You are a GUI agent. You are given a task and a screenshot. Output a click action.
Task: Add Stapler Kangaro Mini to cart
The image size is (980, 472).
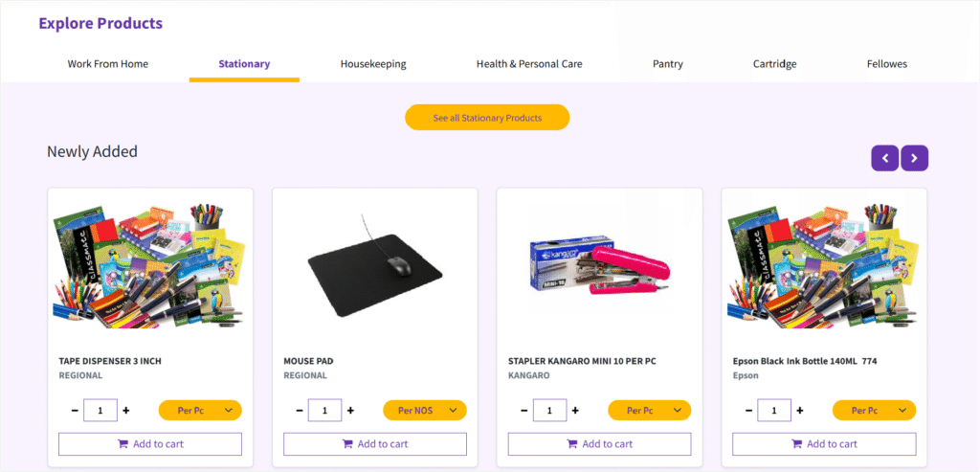coord(599,444)
